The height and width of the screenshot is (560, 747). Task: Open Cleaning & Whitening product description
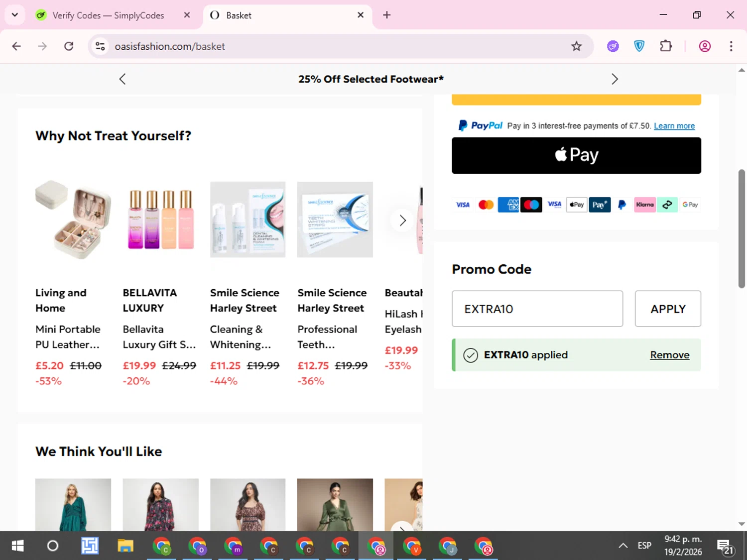(241, 337)
